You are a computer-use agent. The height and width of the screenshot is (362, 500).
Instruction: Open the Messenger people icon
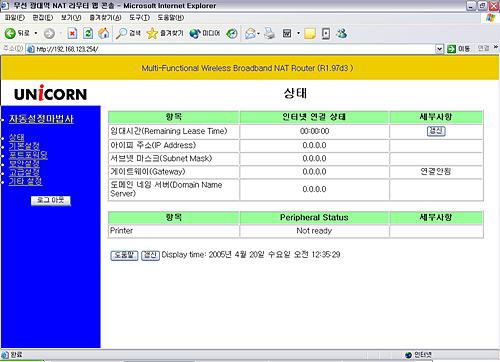(x=342, y=33)
